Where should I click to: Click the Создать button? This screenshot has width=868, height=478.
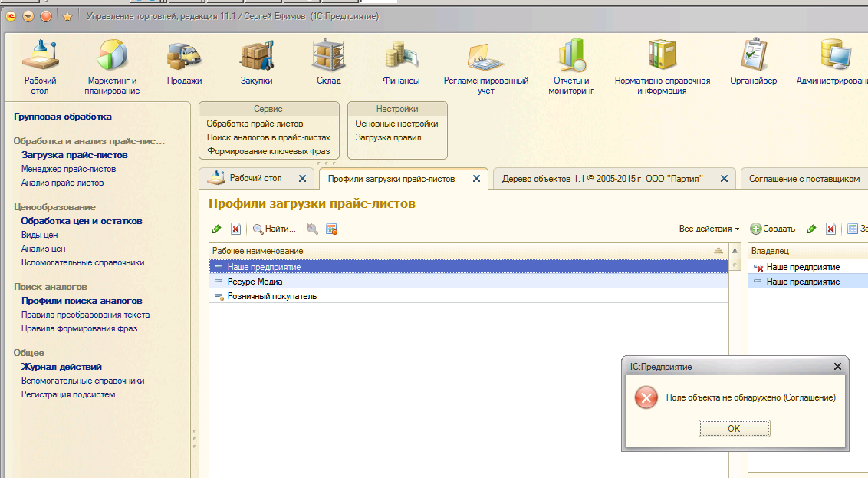click(772, 229)
